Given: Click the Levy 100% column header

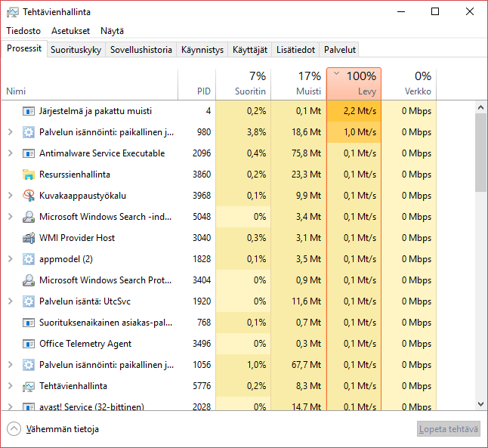Looking at the screenshot, I should point(354,84).
